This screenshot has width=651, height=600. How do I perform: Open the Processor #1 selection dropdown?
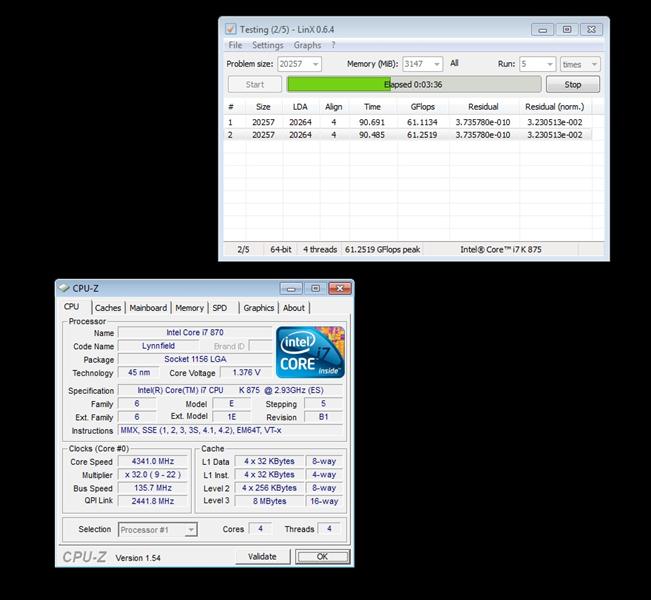190,529
